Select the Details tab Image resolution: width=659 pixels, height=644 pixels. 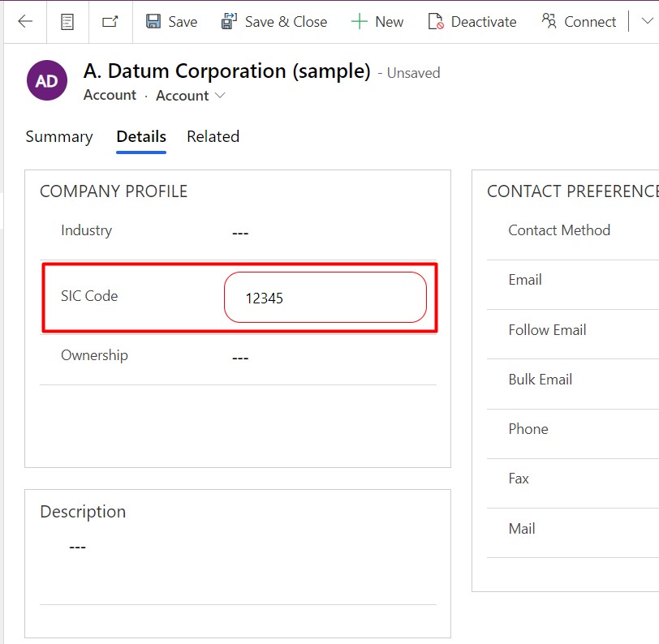coord(141,136)
